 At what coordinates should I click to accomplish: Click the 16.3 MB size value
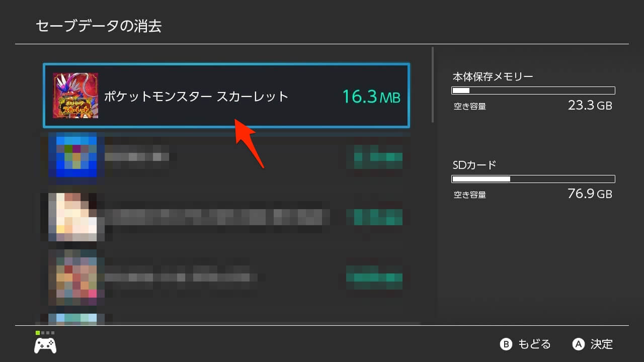pos(371,97)
